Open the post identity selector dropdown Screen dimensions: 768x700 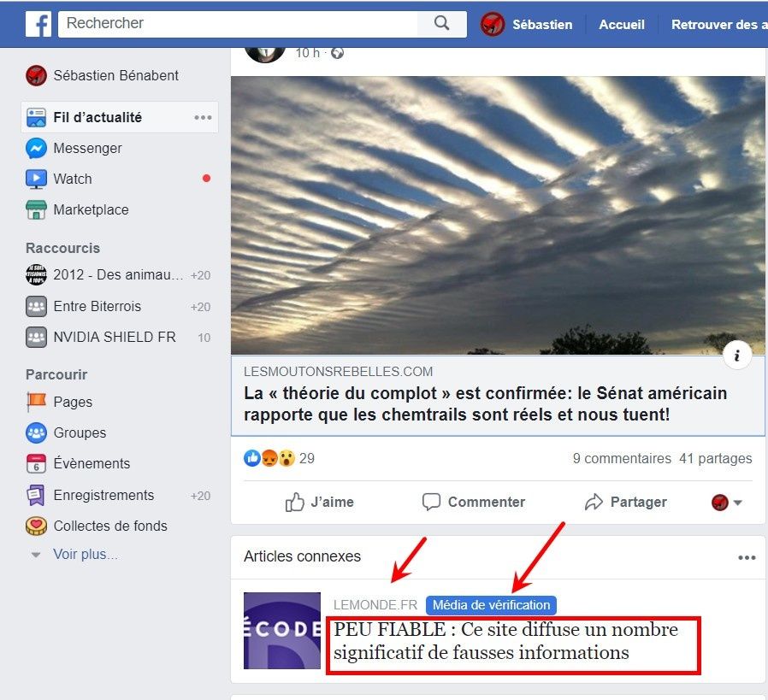tap(727, 503)
